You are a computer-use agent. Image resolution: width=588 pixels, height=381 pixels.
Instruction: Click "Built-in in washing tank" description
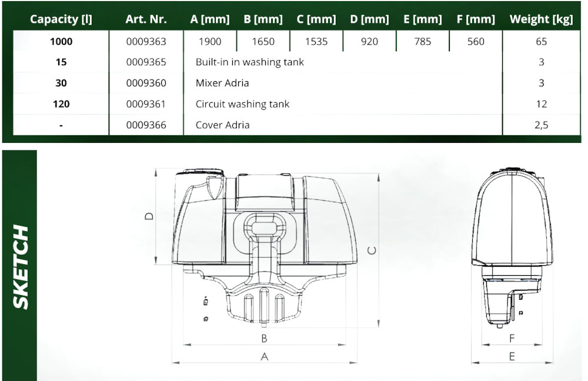point(250,62)
